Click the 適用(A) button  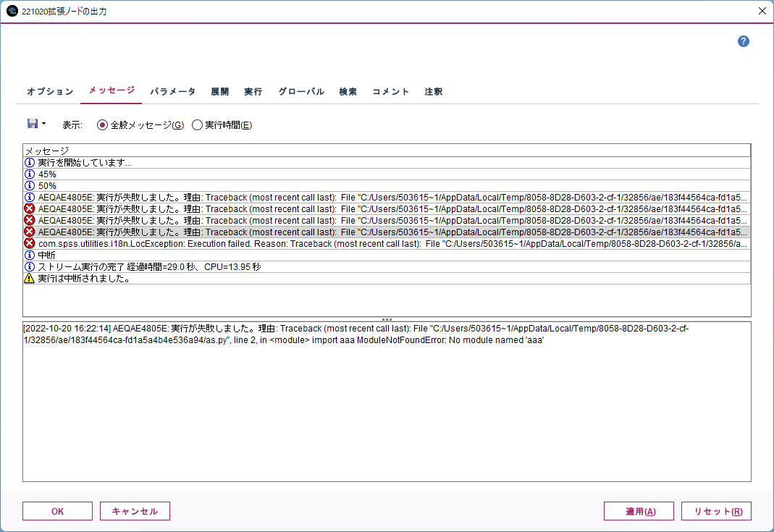(639, 511)
